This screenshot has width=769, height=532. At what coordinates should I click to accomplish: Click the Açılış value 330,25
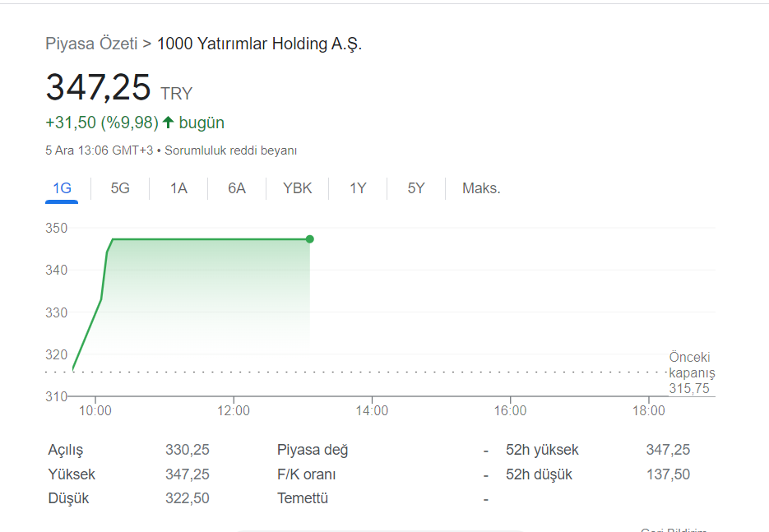click(188, 450)
